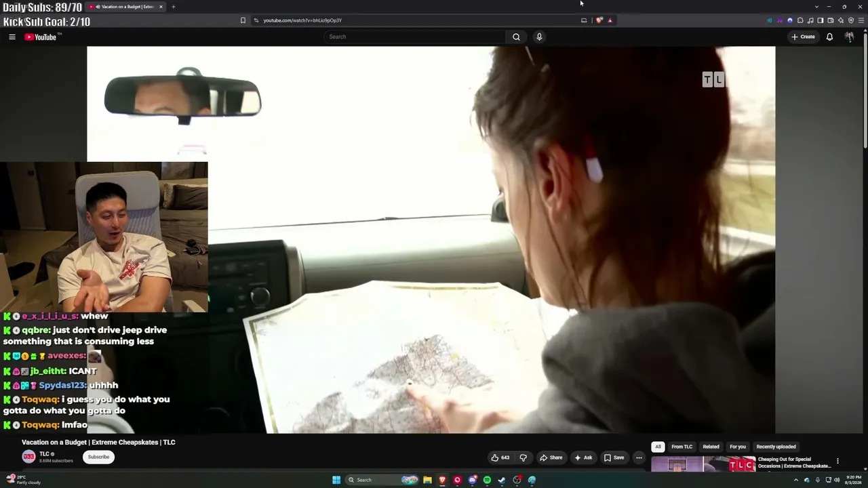Viewport: 868px width, 488px height.
Task: Open the Brave VPN shield icon
Action: point(851,20)
